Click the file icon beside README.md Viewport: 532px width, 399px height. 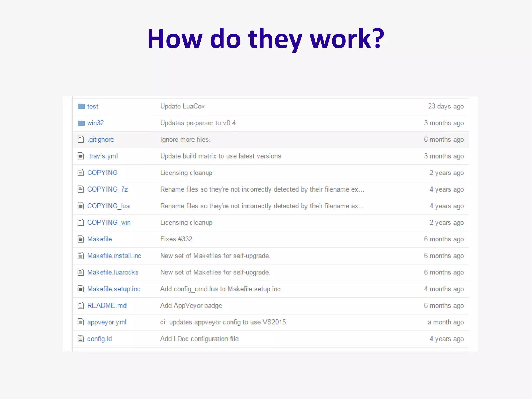81,305
